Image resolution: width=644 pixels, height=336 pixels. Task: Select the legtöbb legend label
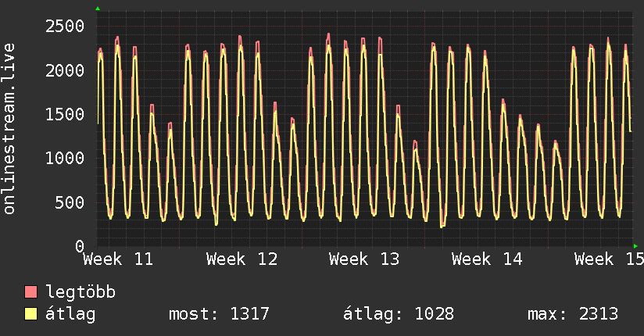coord(80,293)
